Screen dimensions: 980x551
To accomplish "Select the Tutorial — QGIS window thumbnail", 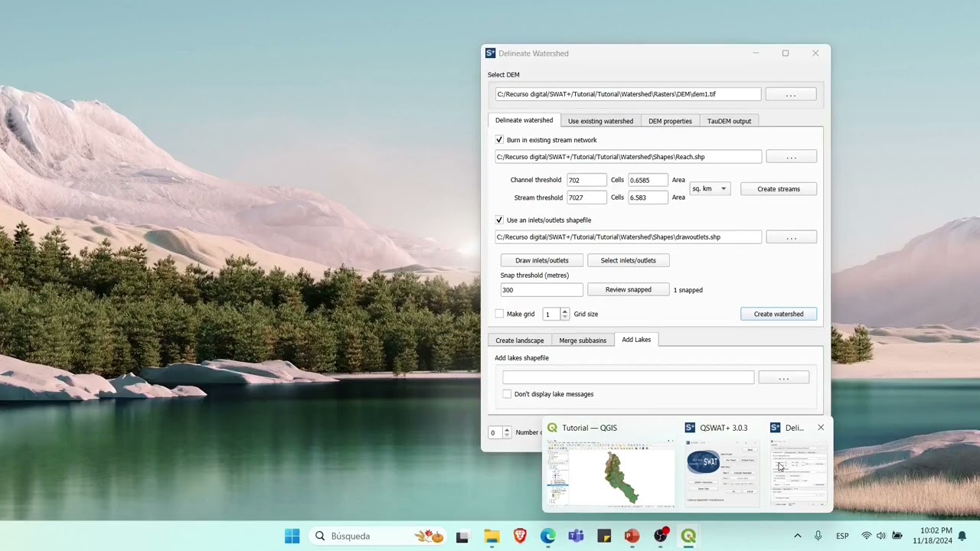I will pos(609,472).
